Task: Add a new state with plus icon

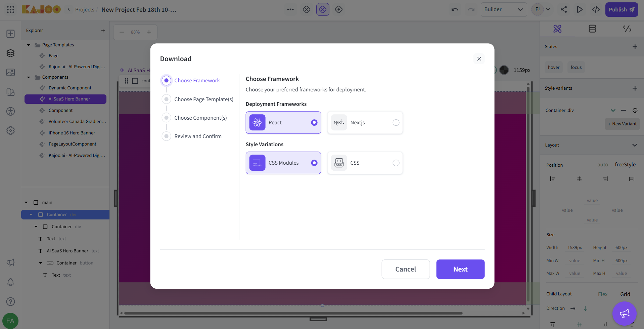Action: pyautogui.click(x=635, y=47)
